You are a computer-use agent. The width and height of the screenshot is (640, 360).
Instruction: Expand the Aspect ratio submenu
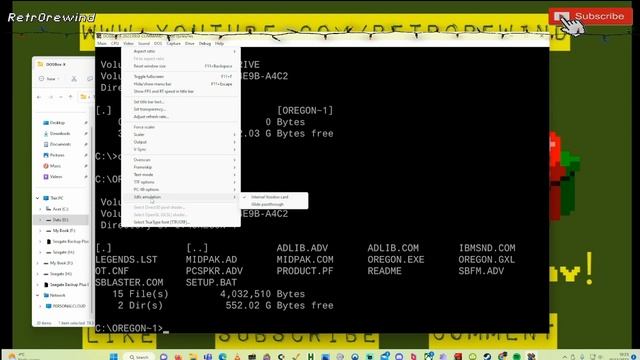pos(181,51)
